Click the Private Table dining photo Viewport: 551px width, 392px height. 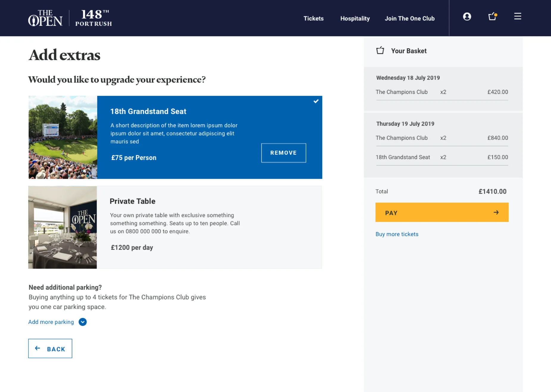(x=62, y=227)
